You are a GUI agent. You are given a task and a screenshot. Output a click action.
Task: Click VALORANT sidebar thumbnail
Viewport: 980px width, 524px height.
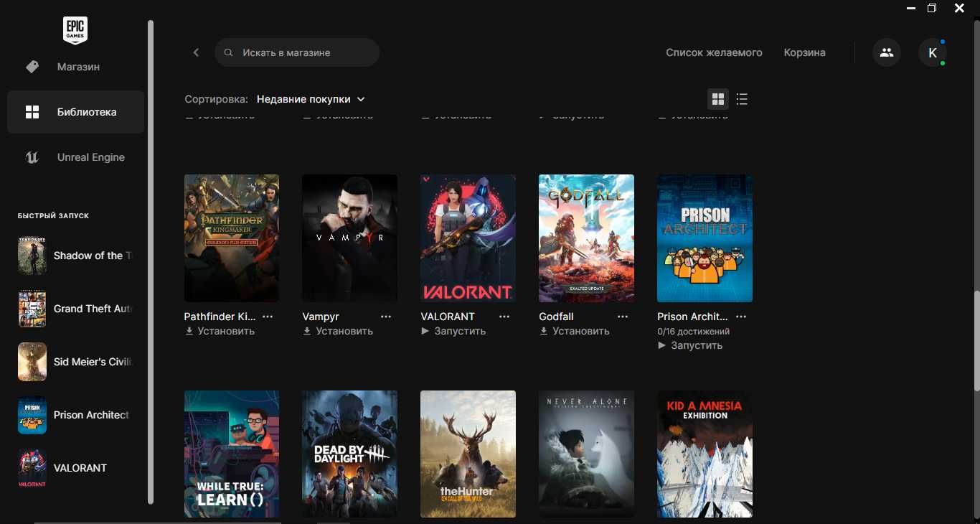coord(32,468)
